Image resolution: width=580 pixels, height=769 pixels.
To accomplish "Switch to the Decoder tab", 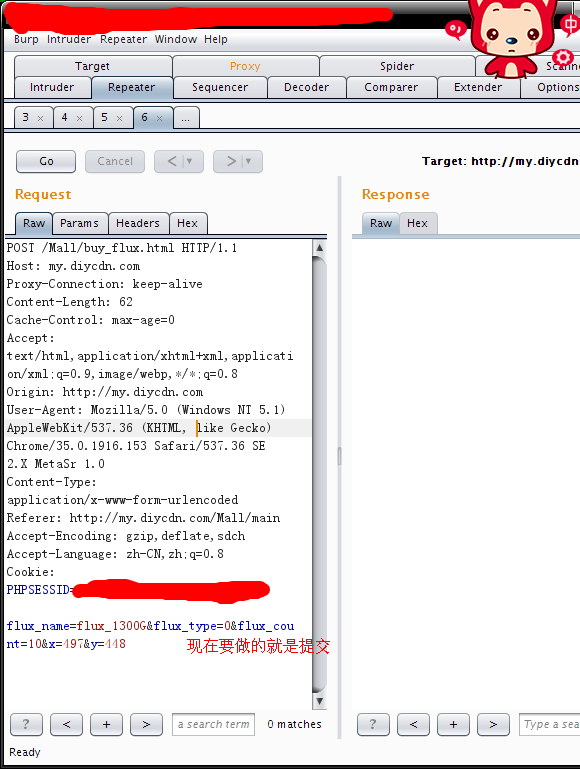I will 306,87.
